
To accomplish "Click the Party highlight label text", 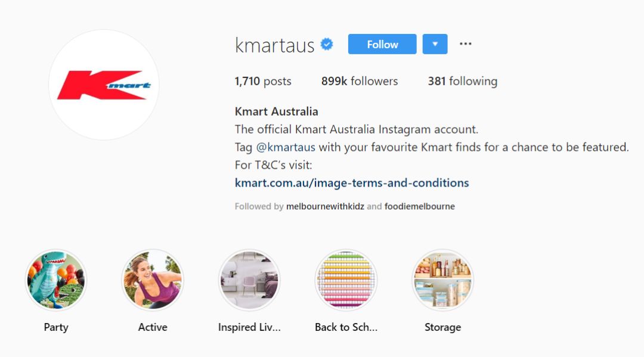I will (x=56, y=327).
